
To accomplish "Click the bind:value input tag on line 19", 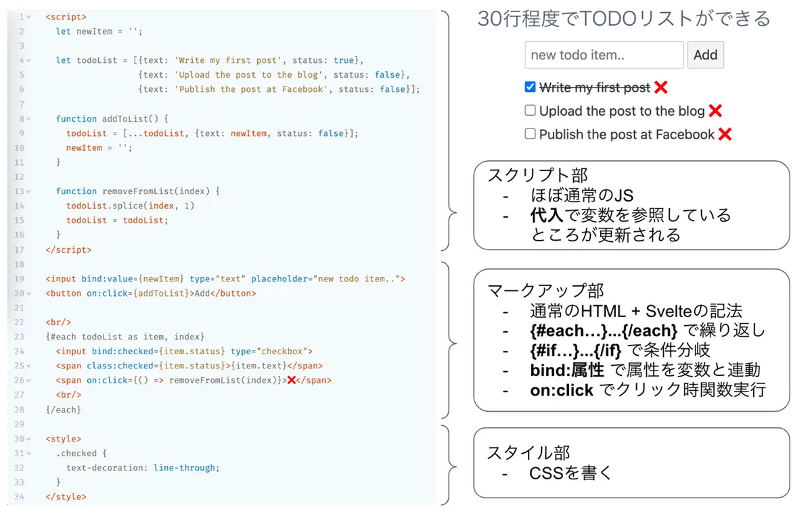I will 225,279.
